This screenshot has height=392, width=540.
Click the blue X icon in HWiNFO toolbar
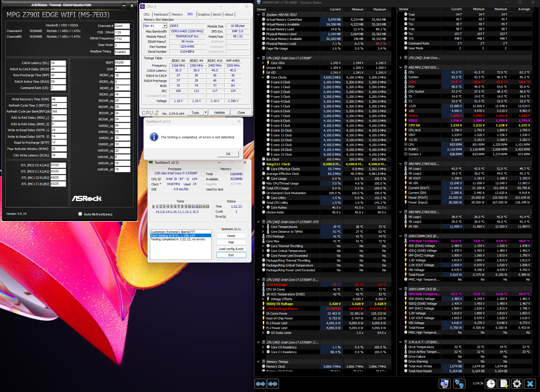click(x=530, y=384)
